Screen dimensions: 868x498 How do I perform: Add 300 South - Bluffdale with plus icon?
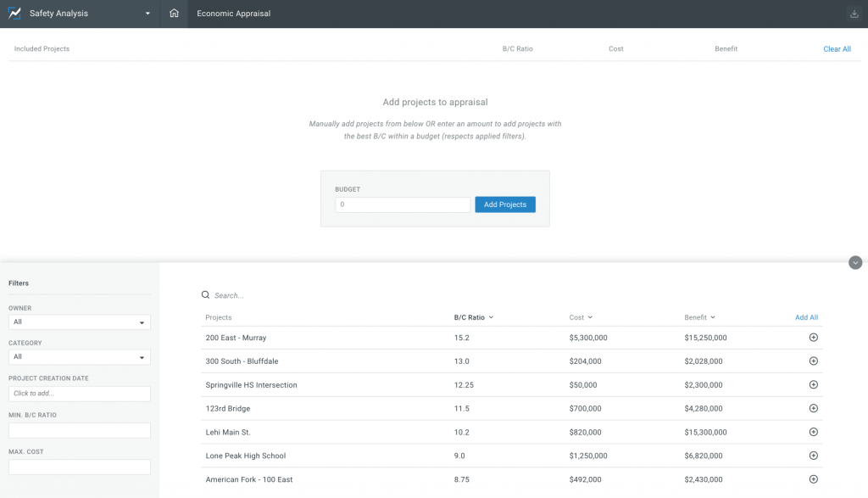(813, 361)
